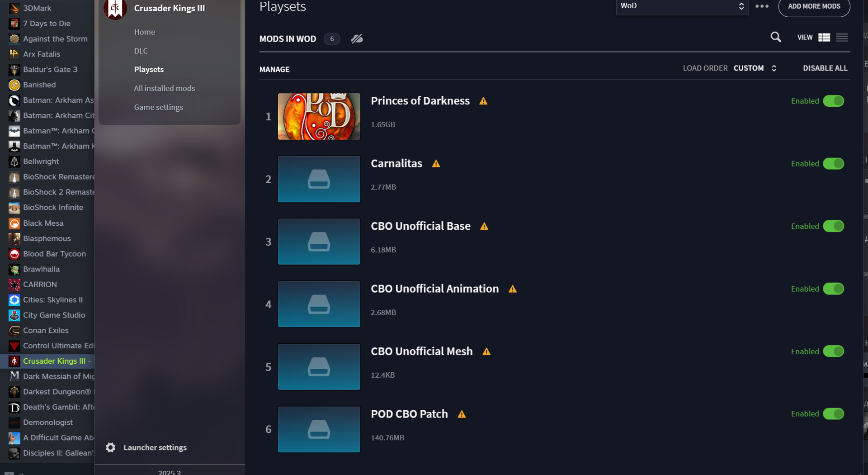Select Demonologist in the game list

(x=48, y=423)
